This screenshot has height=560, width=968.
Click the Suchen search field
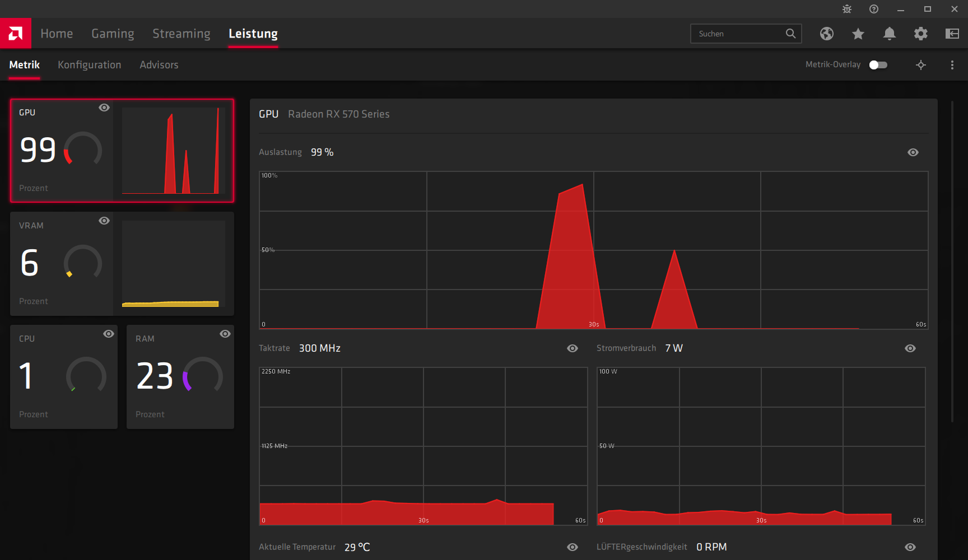739,34
